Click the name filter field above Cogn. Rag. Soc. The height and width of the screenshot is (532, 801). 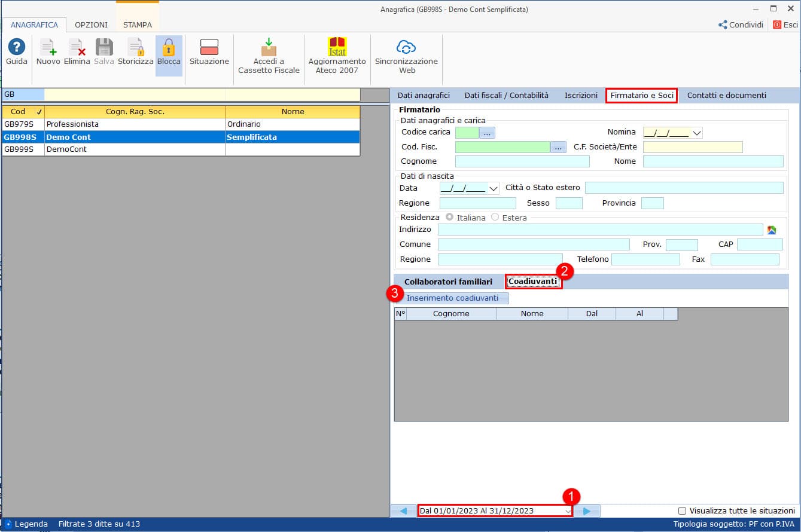click(135, 94)
